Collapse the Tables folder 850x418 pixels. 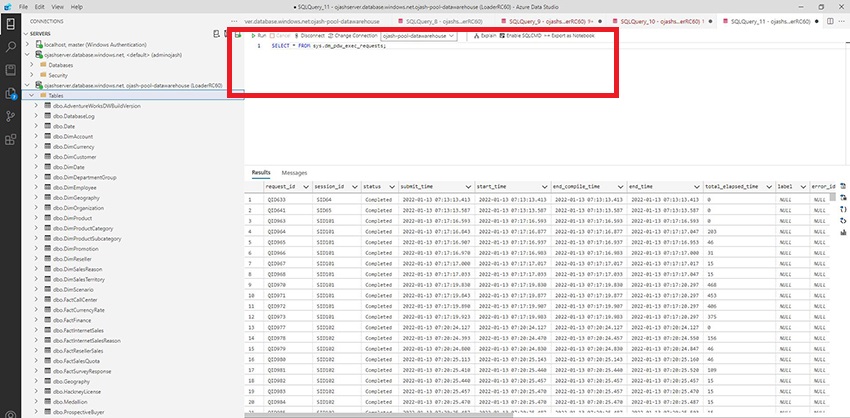(x=32, y=95)
